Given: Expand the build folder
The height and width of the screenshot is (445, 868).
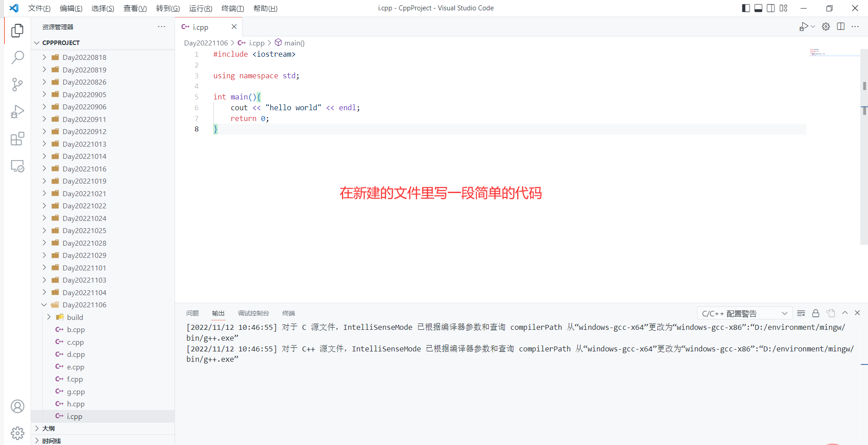Looking at the screenshot, I should point(103,317).
